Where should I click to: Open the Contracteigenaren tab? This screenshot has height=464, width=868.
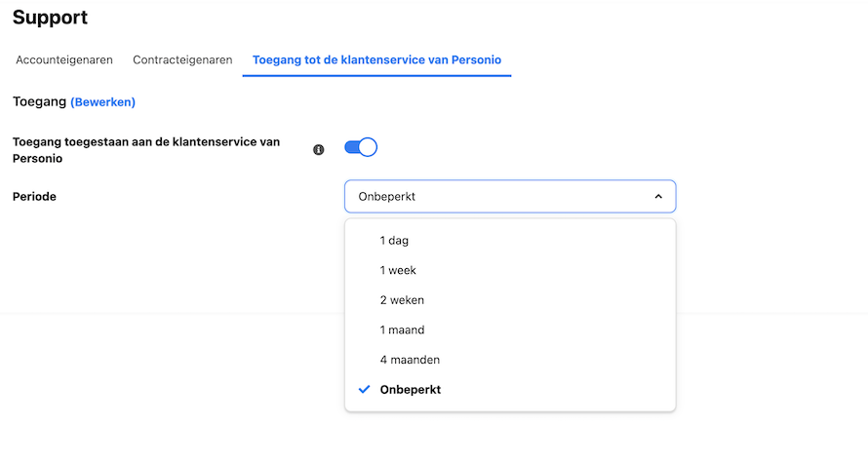pos(182,59)
